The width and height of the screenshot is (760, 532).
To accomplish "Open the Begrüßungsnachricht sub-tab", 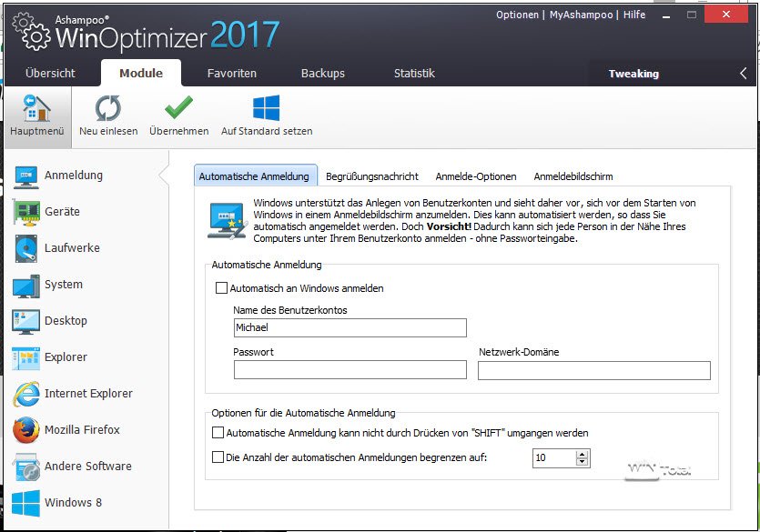I will coord(372,176).
